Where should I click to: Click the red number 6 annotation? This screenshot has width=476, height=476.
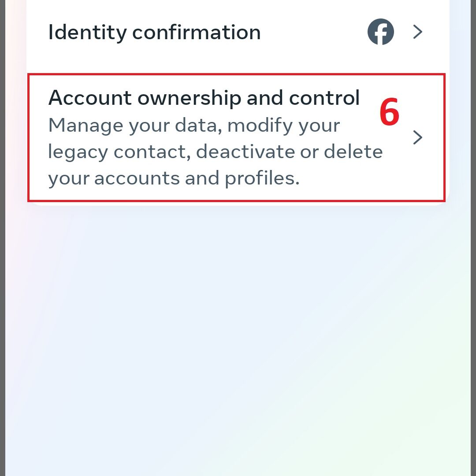click(390, 112)
